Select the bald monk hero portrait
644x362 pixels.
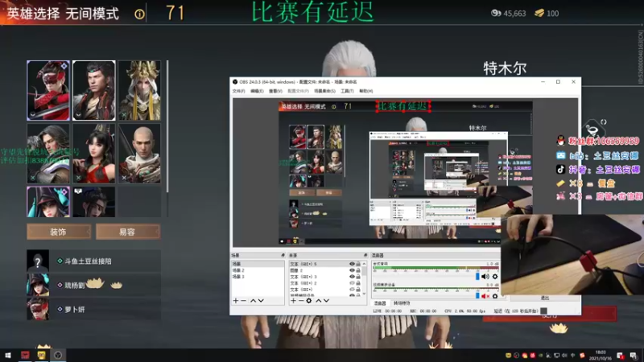click(x=139, y=154)
